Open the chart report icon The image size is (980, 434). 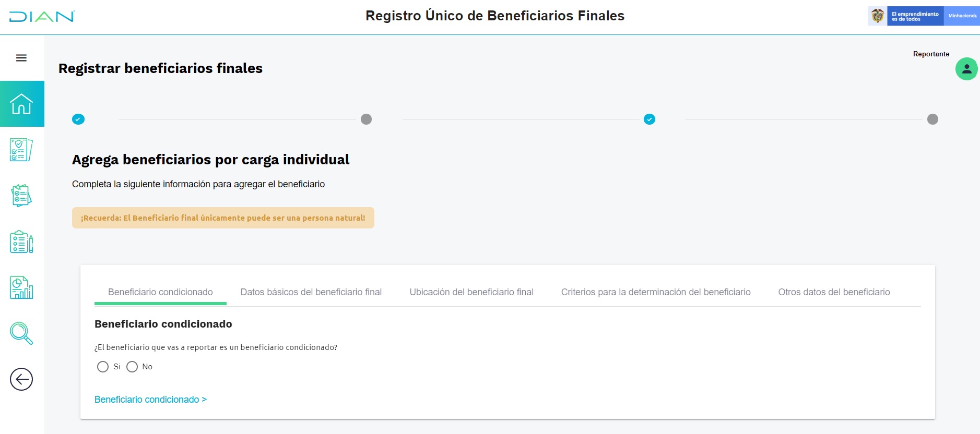(x=21, y=287)
